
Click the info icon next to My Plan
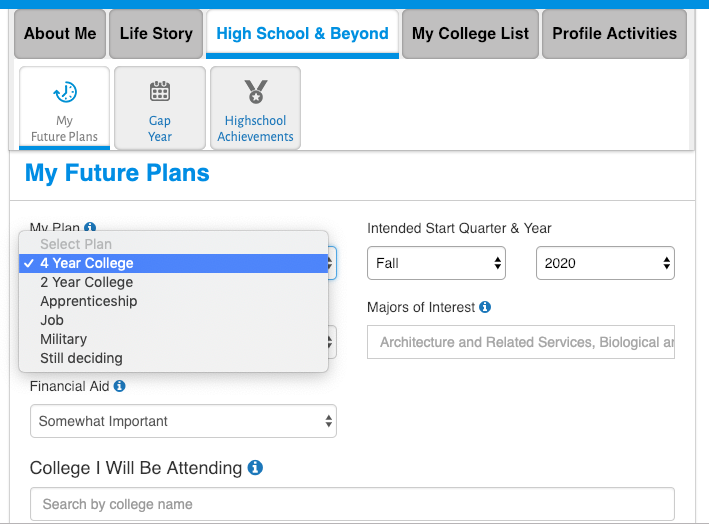[90, 227]
